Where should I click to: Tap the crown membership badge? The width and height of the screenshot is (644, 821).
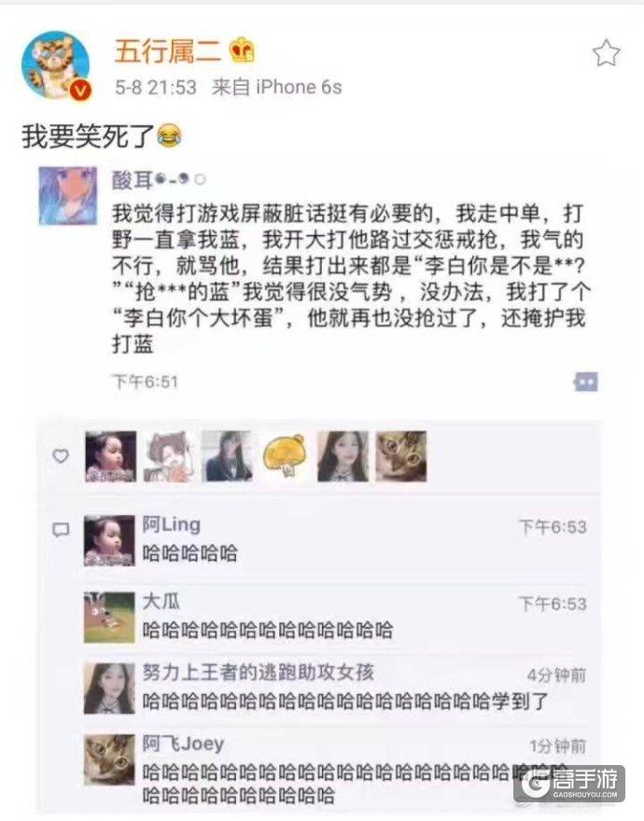pos(242,50)
